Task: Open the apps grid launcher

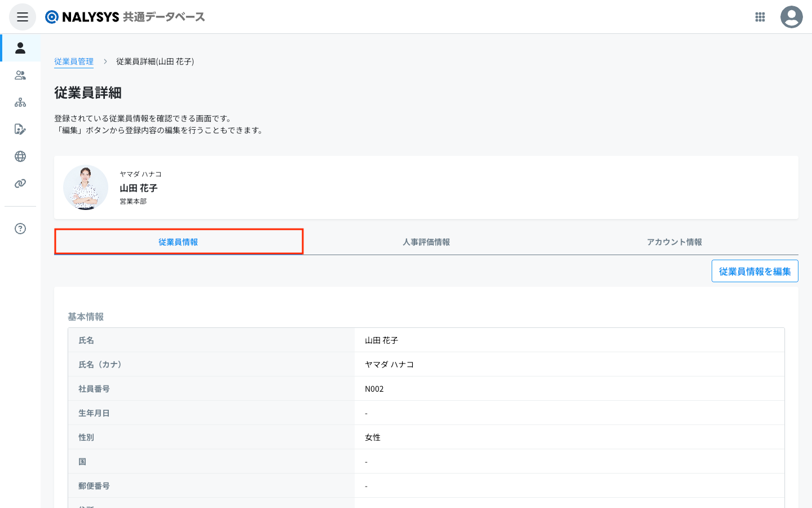Action: pyautogui.click(x=760, y=17)
